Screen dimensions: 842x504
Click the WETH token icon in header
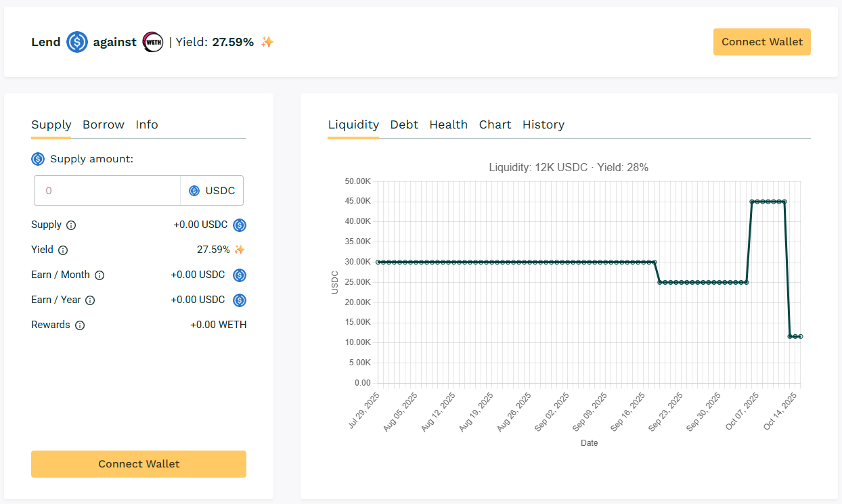153,42
